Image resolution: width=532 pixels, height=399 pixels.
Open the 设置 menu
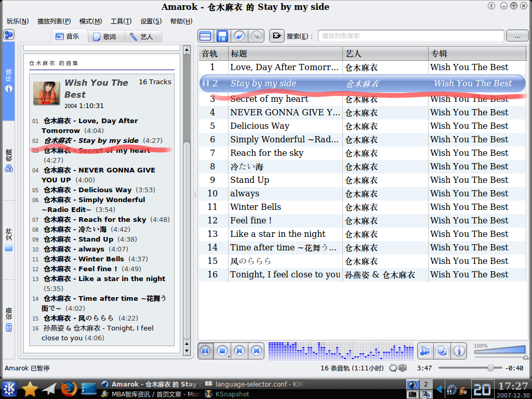coord(151,21)
